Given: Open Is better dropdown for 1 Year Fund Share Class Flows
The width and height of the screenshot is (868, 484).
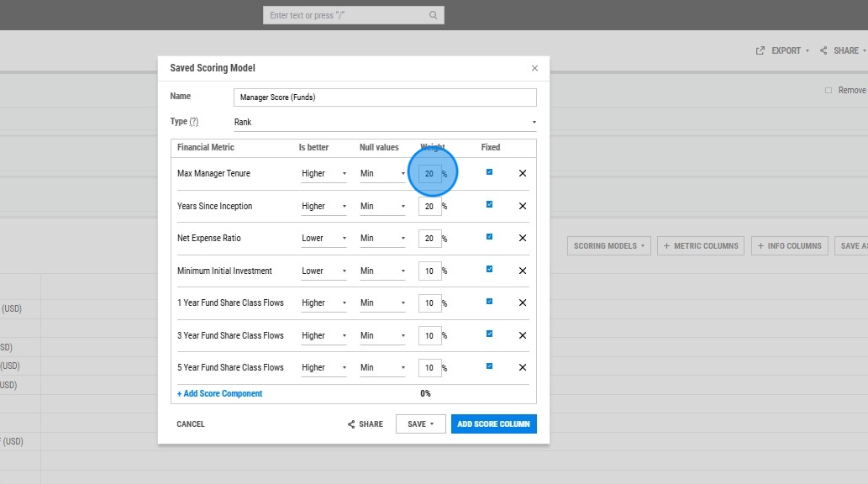Looking at the screenshot, I should point(324,302).
